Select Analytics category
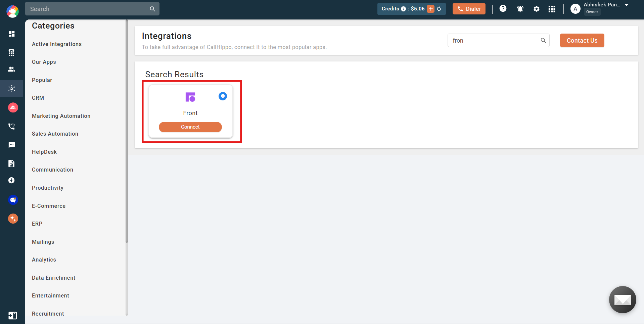644x324 pixels. [x=44, y=260]
